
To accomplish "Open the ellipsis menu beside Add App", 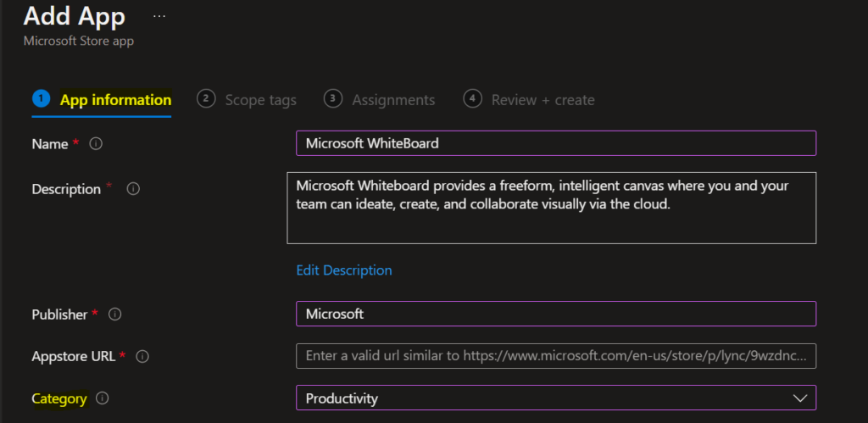I will point(159,17).
